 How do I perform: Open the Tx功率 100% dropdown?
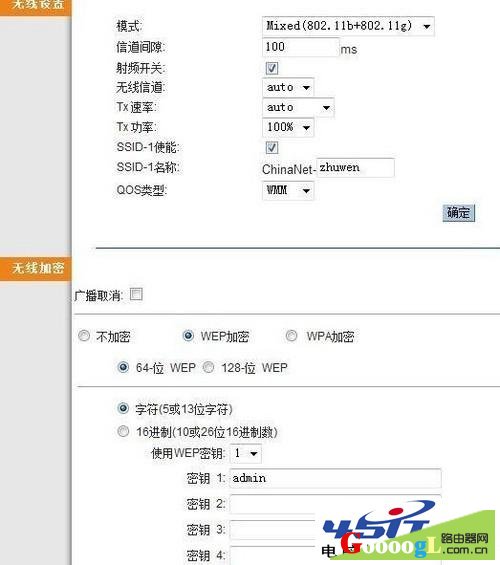[x=288, y=127]
